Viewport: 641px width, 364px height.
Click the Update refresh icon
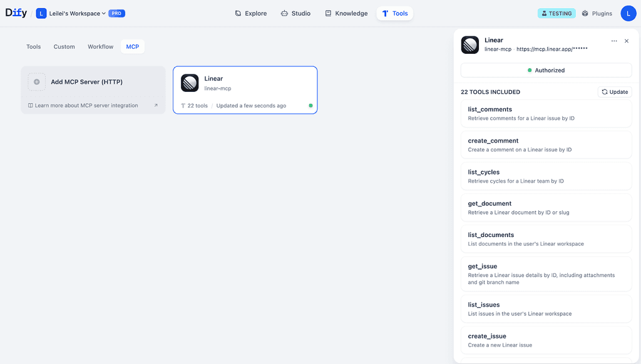(604, 91)
